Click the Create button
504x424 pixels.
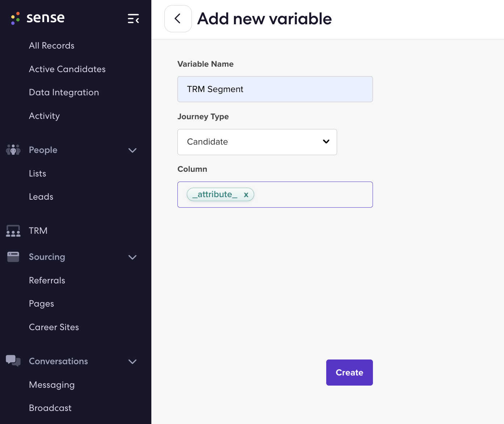(349, 373)
